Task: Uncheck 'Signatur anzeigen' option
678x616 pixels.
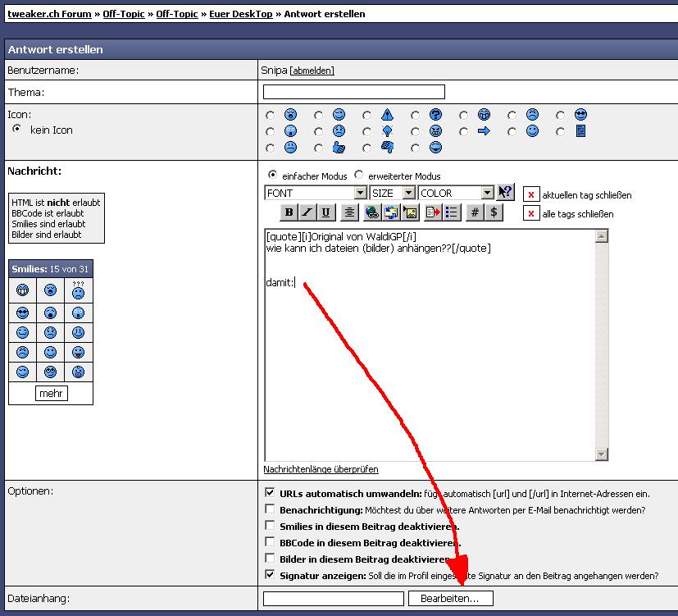Action: click(271, 576)
